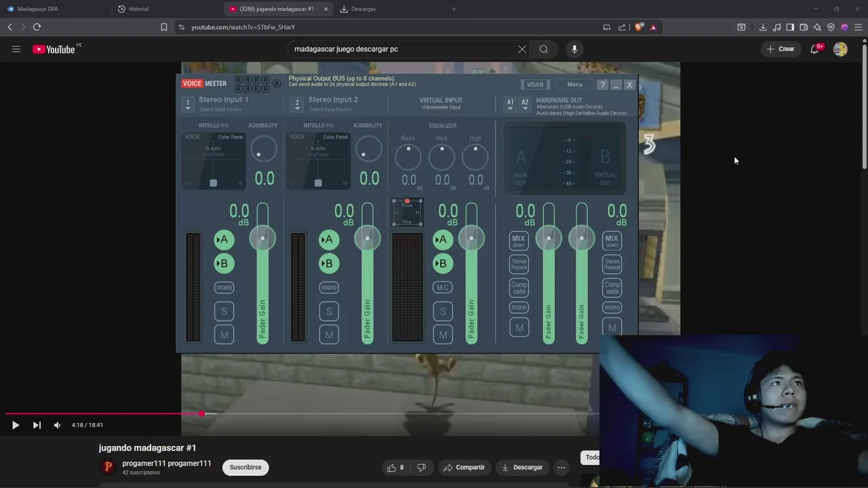Open browser downloads toolbar icon
The image size is (868, 488).
coord(763,27)
